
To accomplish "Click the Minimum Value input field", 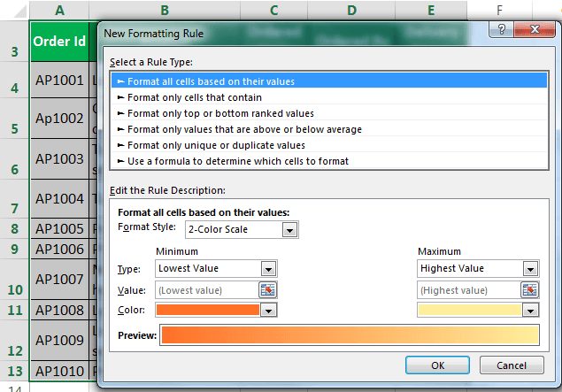I will (x=206, y=289).
